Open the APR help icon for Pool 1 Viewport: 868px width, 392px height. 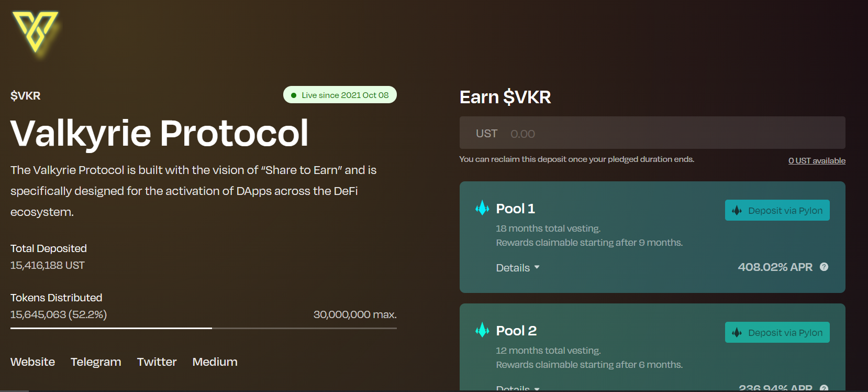pyautogui.click(x=824, y=267)
